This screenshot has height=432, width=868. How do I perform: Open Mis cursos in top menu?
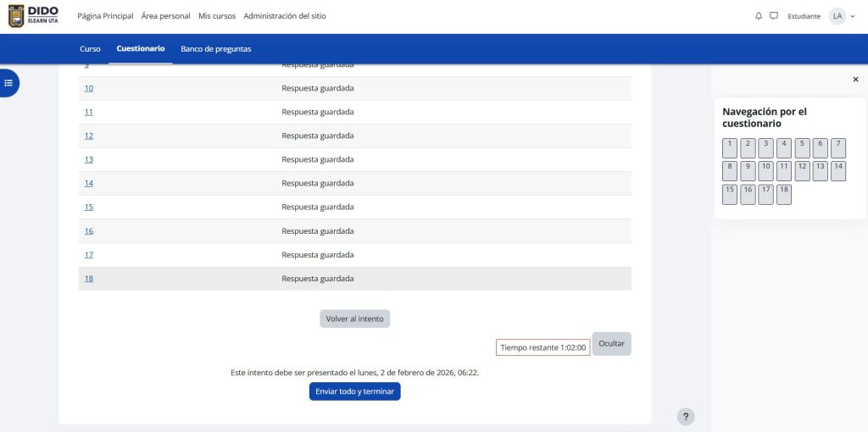tap(217, 16)
